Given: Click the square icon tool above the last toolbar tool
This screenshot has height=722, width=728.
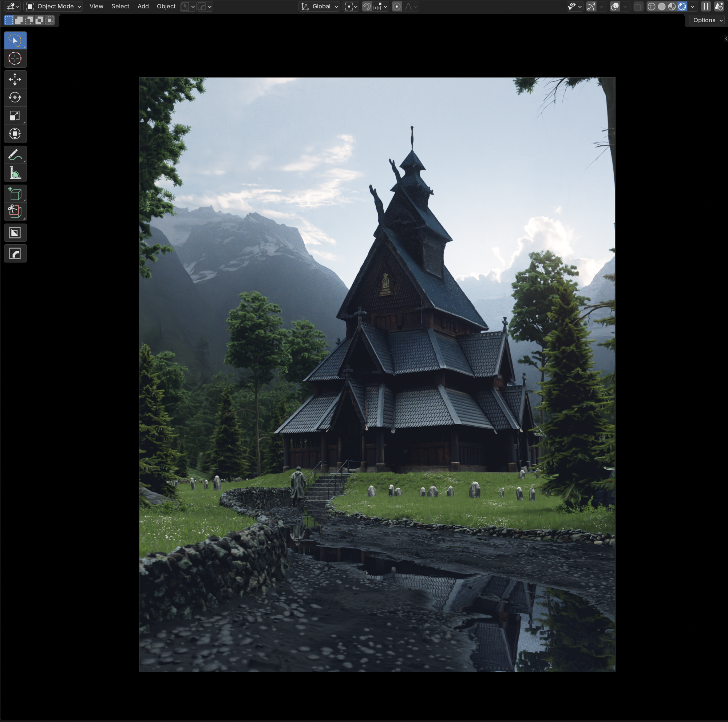Looking at the screenshot, I should [x=15, y=233].
